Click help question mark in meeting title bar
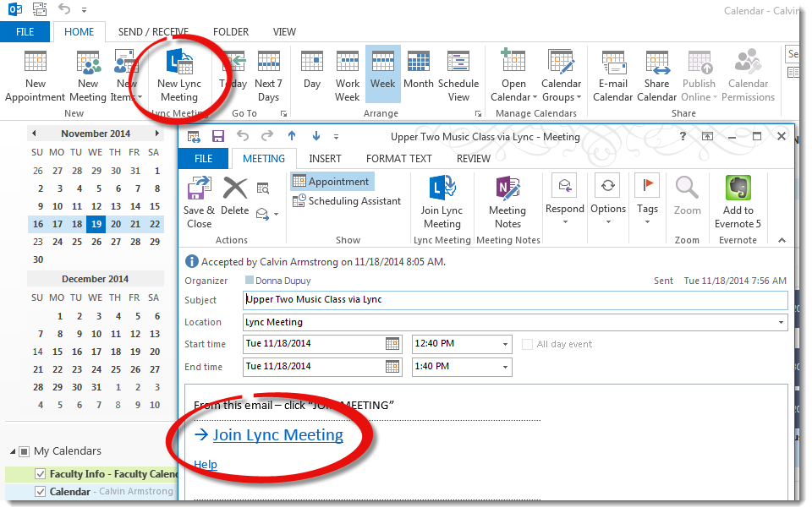812x513 pixels. tap(683, 136)
